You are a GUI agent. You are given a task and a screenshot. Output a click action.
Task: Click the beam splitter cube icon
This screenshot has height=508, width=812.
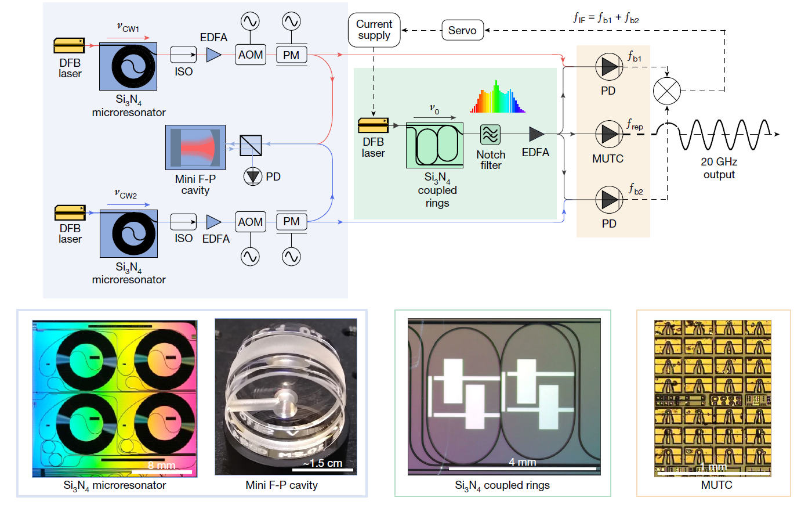[x=251, y=145]
